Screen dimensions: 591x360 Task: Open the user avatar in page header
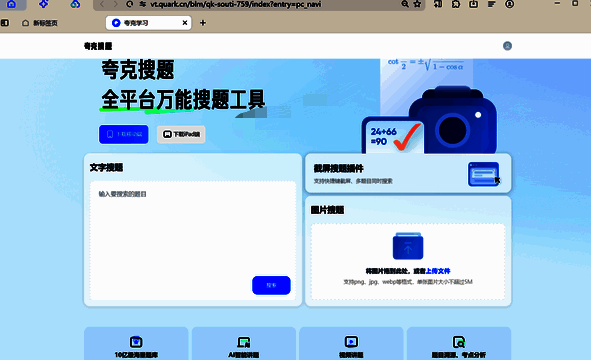point(507,46)
